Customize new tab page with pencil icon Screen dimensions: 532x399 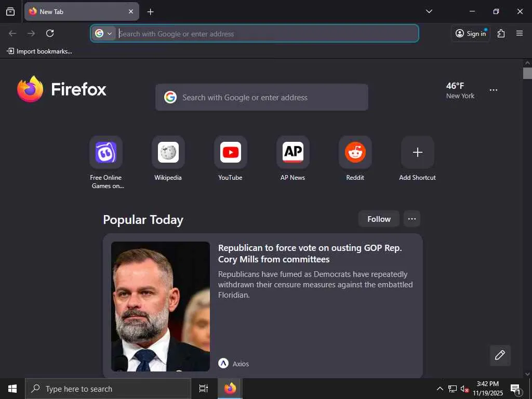(x=500, y=355)
